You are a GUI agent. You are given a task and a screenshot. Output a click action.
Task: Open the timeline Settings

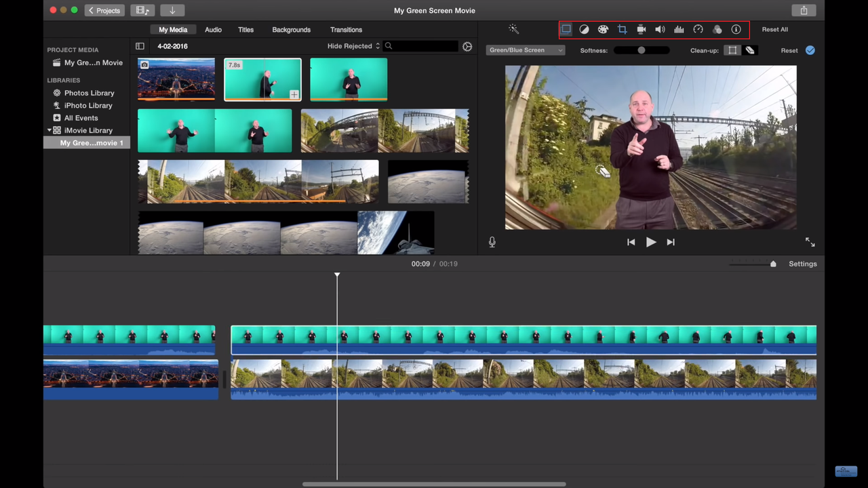(803, 264)
